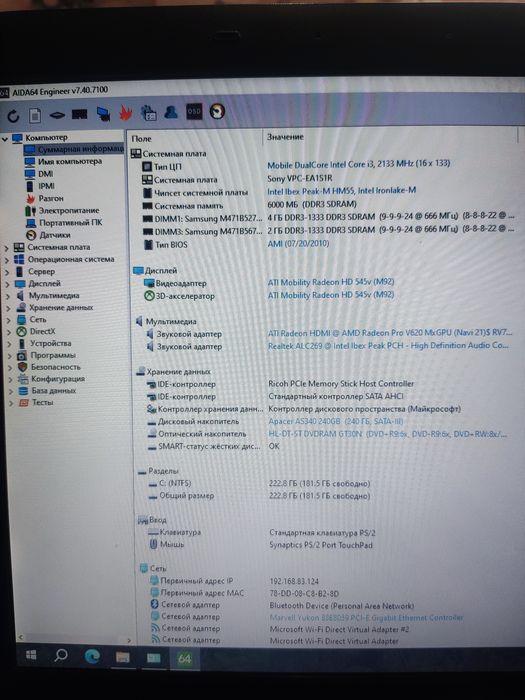Select База данных in the left tree
This screenshot has width=525, height=700.
[x=54, y=391]
